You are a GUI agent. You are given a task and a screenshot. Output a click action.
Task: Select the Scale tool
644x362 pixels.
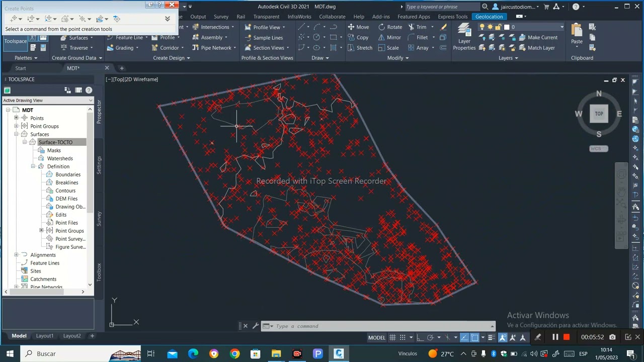(388, 48)
